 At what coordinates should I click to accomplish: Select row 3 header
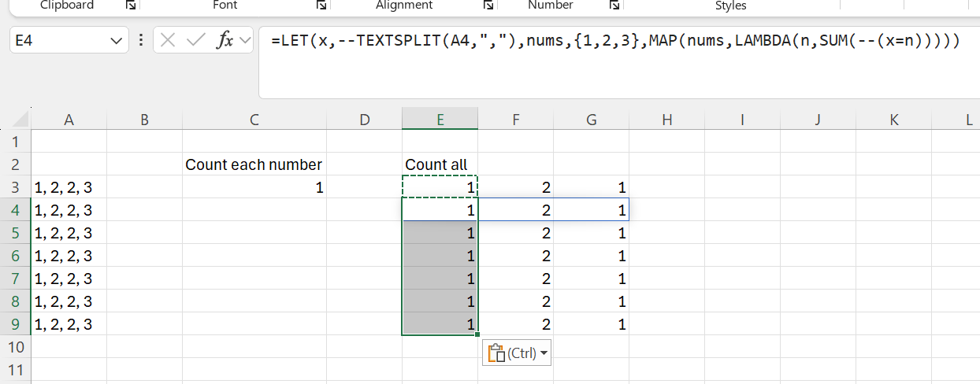15,187
